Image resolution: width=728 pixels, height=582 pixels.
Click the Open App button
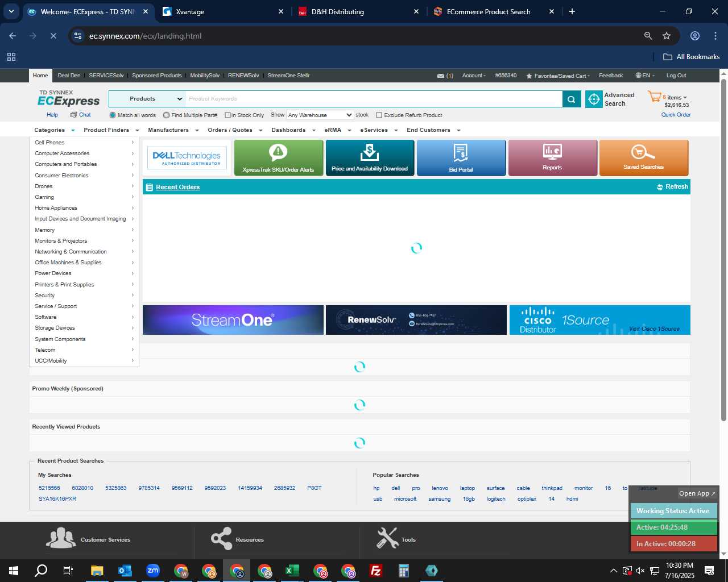(x=697, y=493)
